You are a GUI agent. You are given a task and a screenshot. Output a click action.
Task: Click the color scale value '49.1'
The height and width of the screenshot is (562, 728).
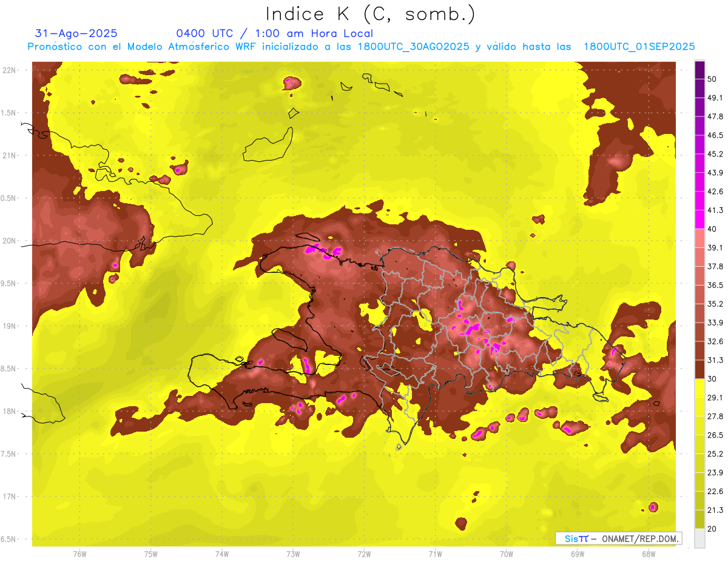click(715, 98)
